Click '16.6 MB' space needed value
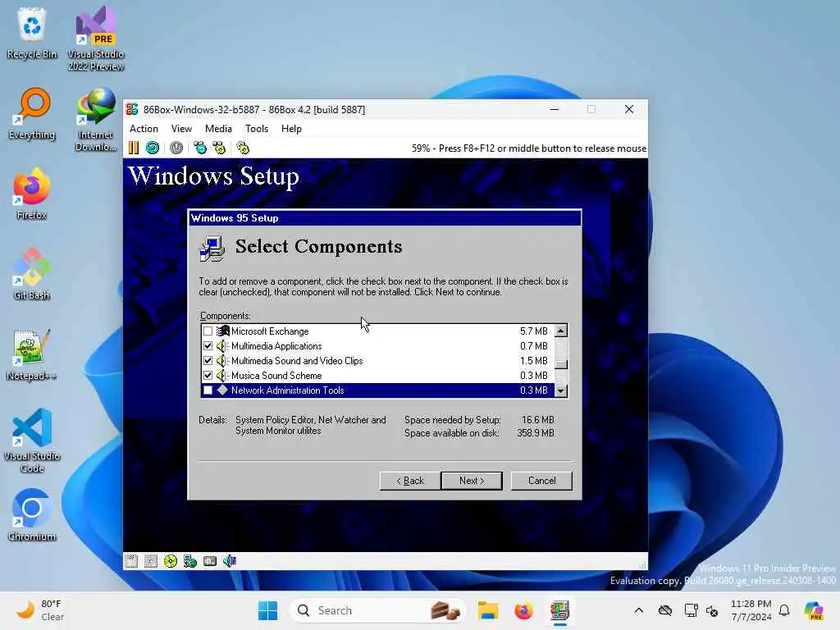Viewport: 840px width, 630px height. [538, 420]
